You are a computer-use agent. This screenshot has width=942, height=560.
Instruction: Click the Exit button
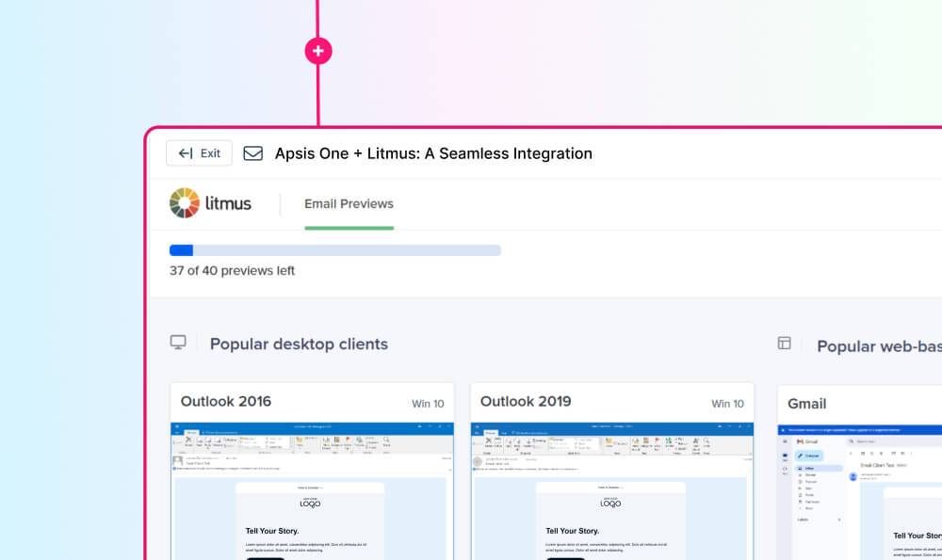point(199,152)
